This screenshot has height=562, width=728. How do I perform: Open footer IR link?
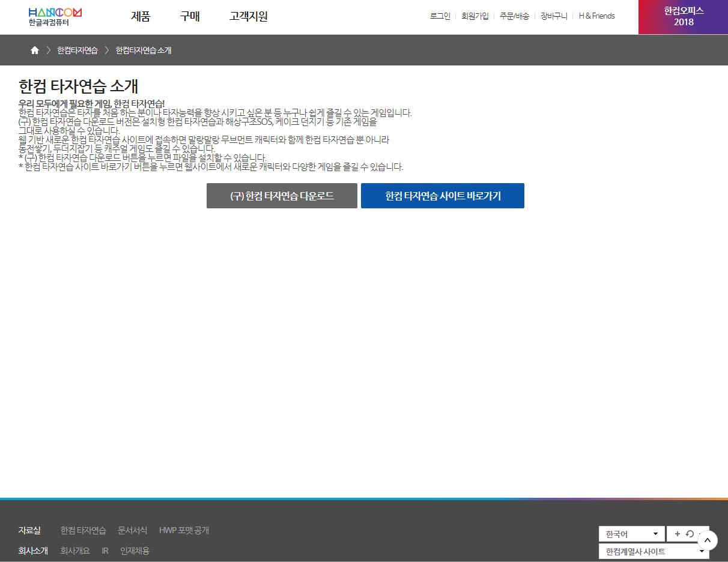click(105, 551)
